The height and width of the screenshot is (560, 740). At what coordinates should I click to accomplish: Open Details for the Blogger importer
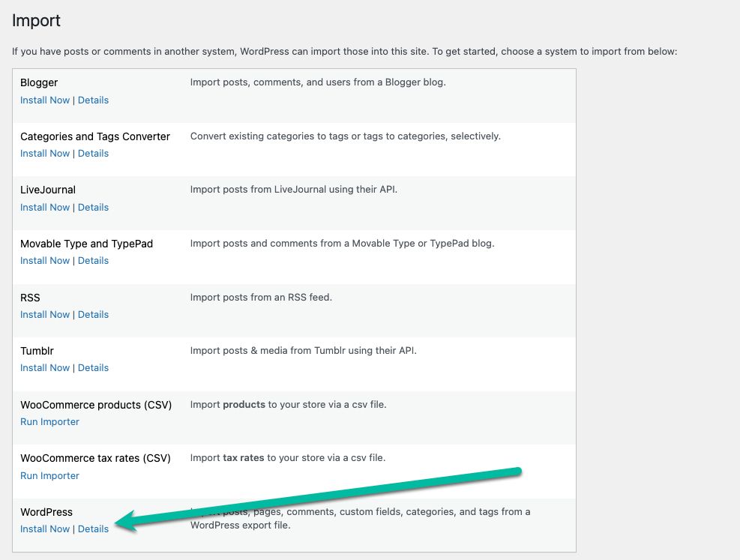[93, 100]
